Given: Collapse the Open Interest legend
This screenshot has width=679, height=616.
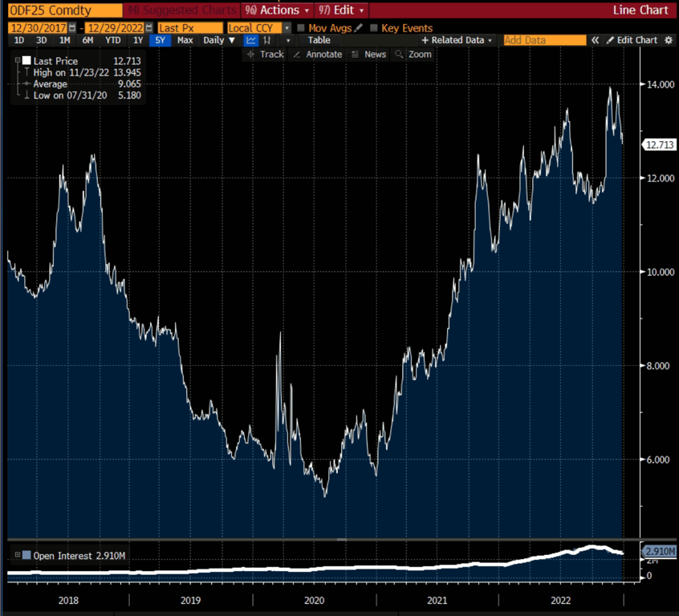Looking at the screenshot, I should pyautogui.click(x=18, y=555).
